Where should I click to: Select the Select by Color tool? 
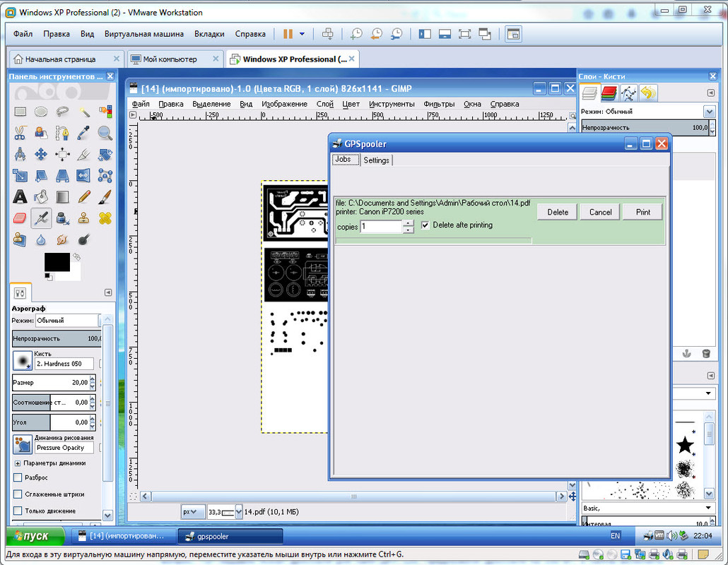[x=105, y=112]
